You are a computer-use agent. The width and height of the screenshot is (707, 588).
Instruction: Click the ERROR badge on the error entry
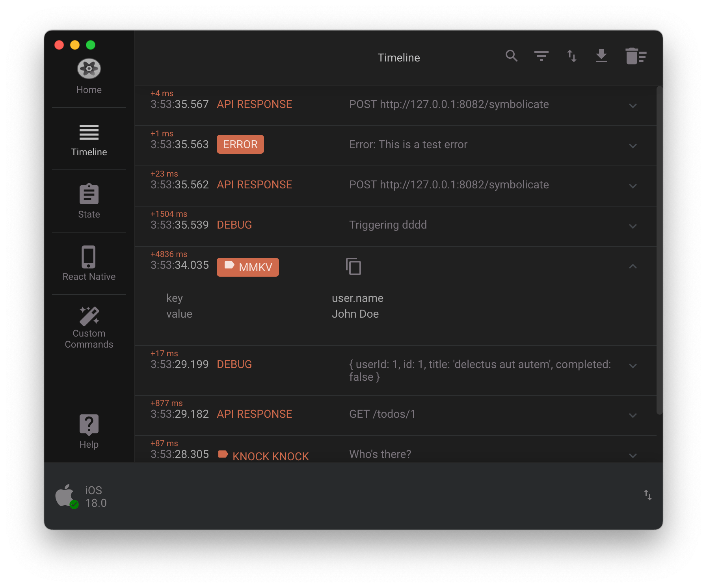point(240,144)
